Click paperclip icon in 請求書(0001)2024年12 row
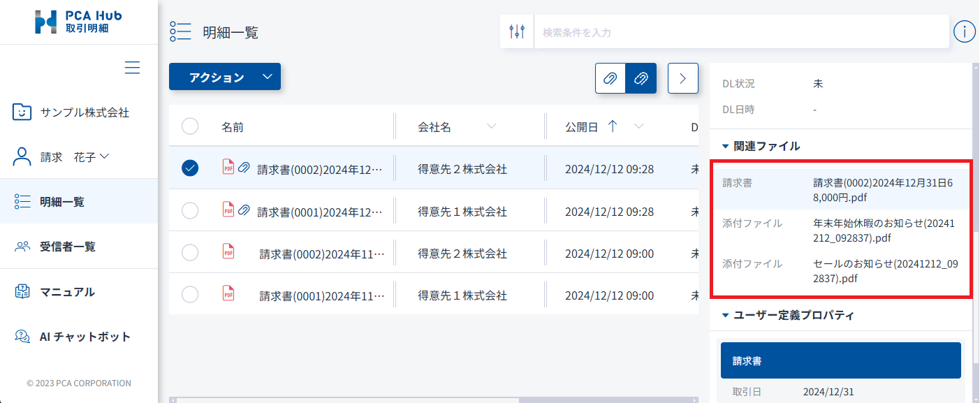 pyautogui.click(x=244, y=210)
